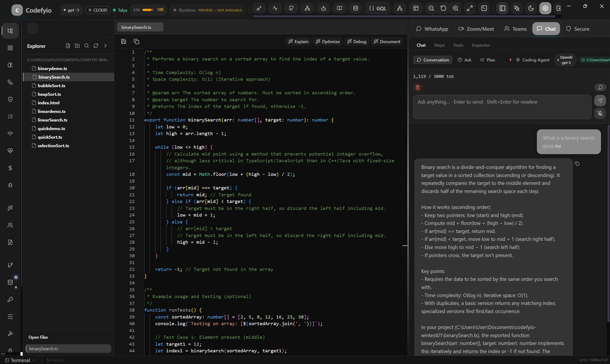Click the book docs icon in top toolbar
This screenshot has height=364, width=610.
click(339, 8)
